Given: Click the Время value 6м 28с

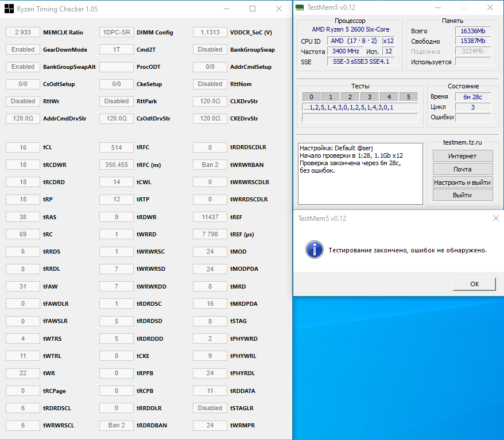Looking at the screenshot, I should [x=473, y=97].
